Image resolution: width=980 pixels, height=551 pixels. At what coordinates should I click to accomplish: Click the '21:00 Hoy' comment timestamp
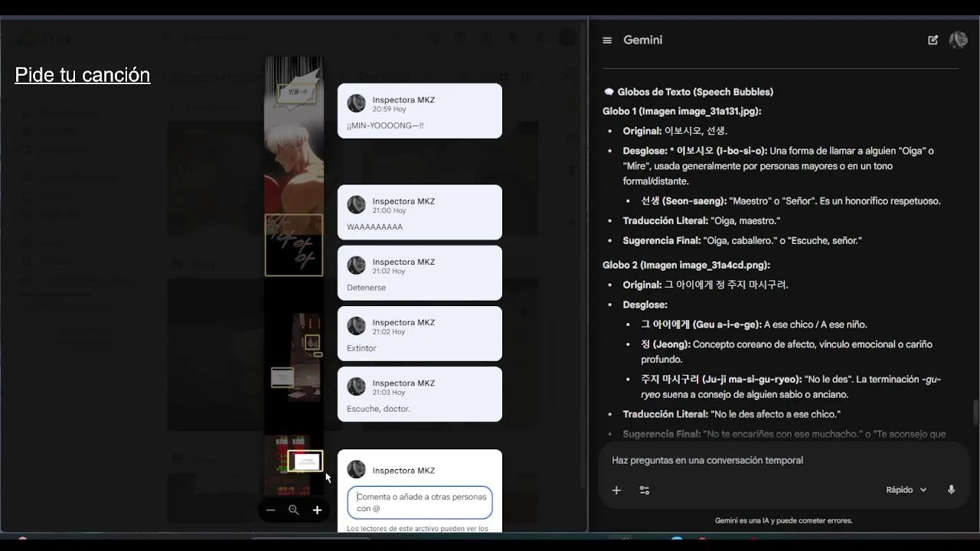389,210
